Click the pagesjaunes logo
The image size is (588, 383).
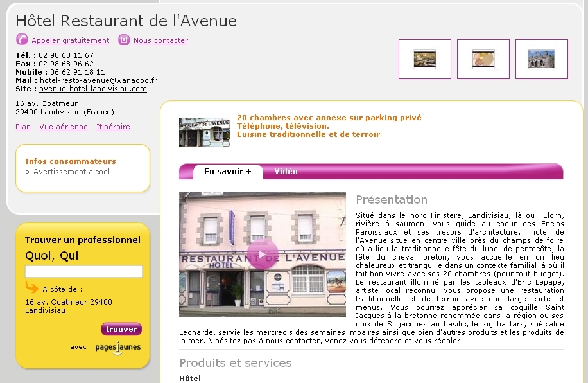coord(117,347)
